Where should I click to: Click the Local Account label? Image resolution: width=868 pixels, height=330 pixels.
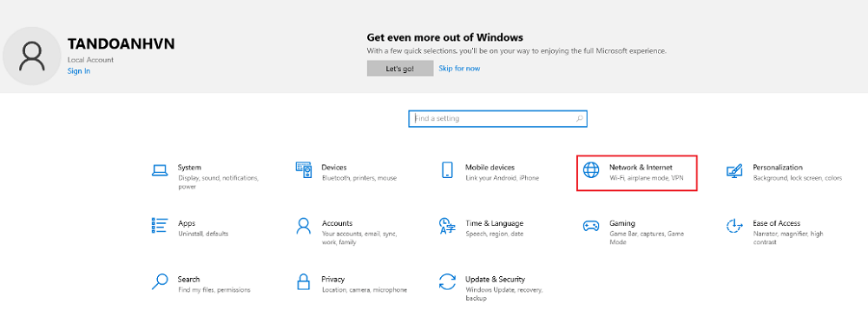[91, 60]
